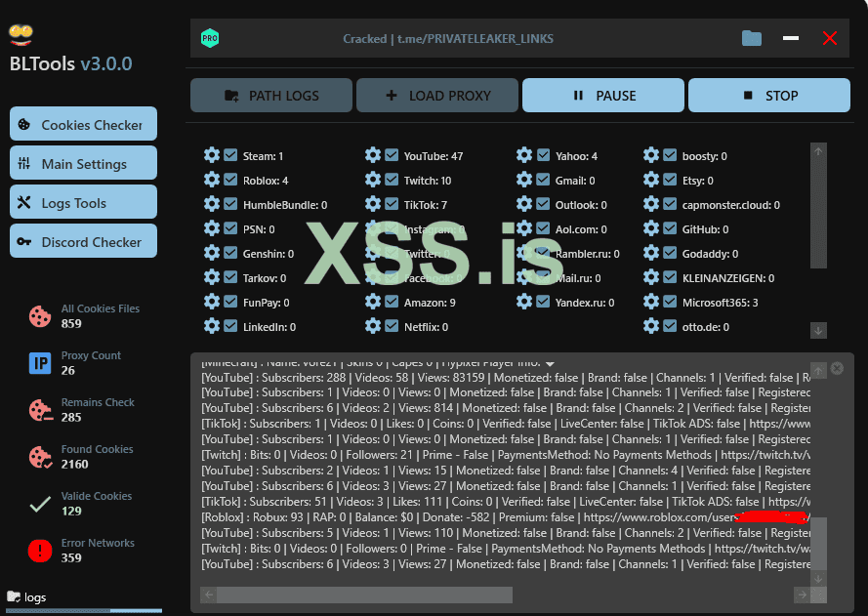Screen dimensions: 868x616
Task: Click the All Cookies Files cookie icon
Action: 40,316
